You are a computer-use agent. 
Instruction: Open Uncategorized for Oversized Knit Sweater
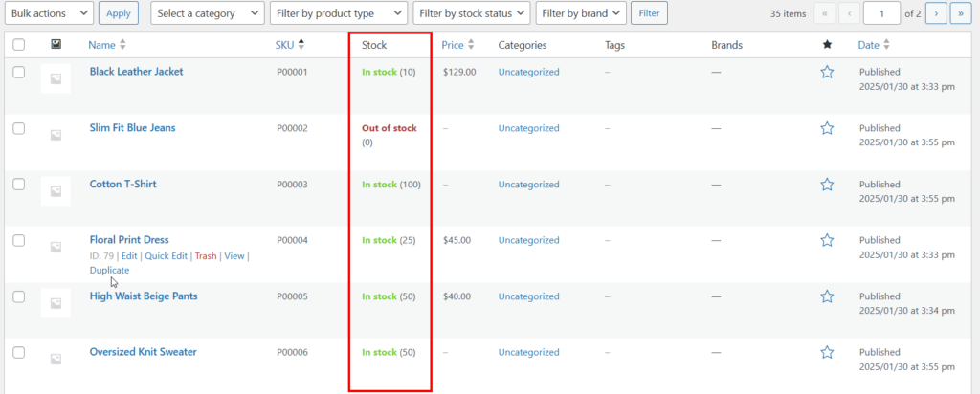pos(528,352)
